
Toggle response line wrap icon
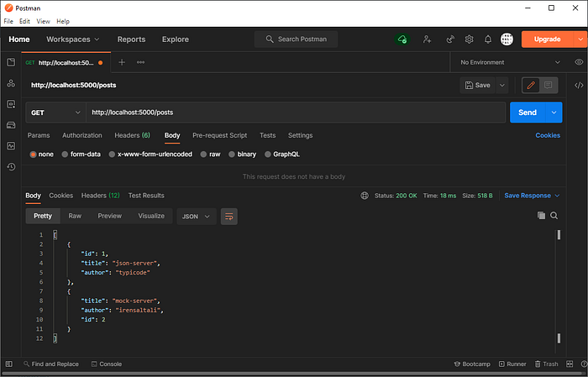coord(229,217)
